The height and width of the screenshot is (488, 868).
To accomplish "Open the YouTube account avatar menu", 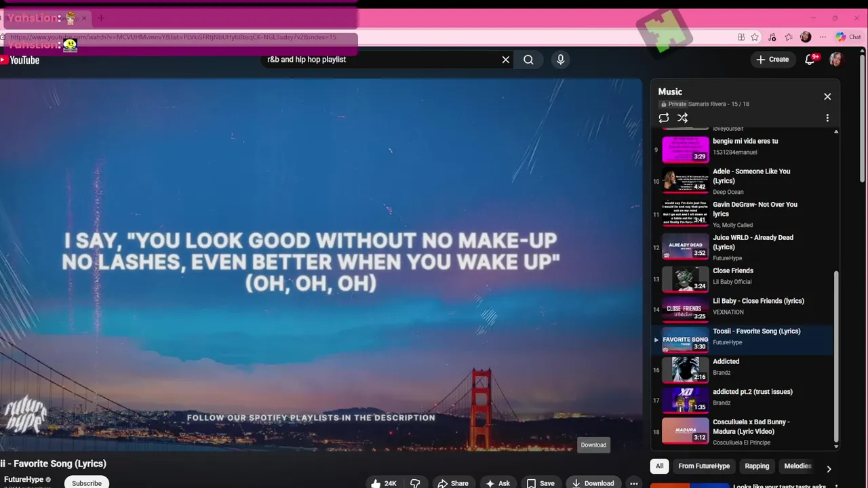I will 835,60.
